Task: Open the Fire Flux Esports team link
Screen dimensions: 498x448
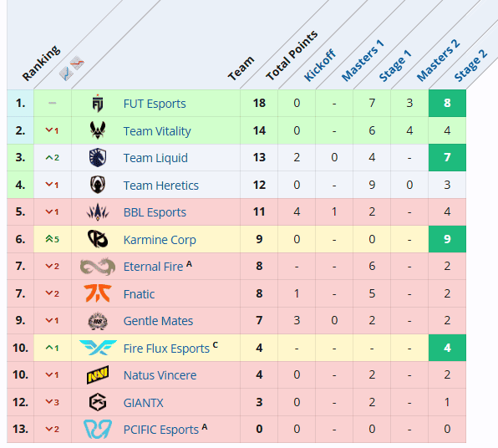Action: click(166, 349)
